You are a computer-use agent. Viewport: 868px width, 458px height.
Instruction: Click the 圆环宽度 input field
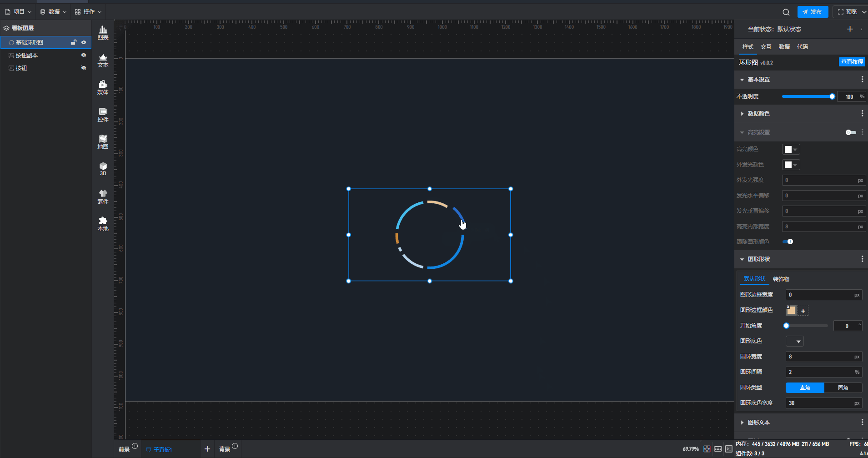tap(820, 357)
